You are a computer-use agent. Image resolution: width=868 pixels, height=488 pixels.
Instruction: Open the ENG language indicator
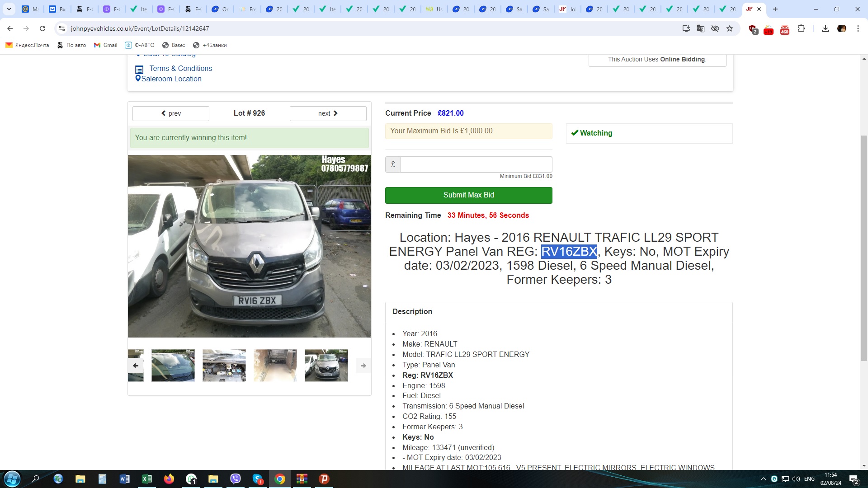click(809, 479)
